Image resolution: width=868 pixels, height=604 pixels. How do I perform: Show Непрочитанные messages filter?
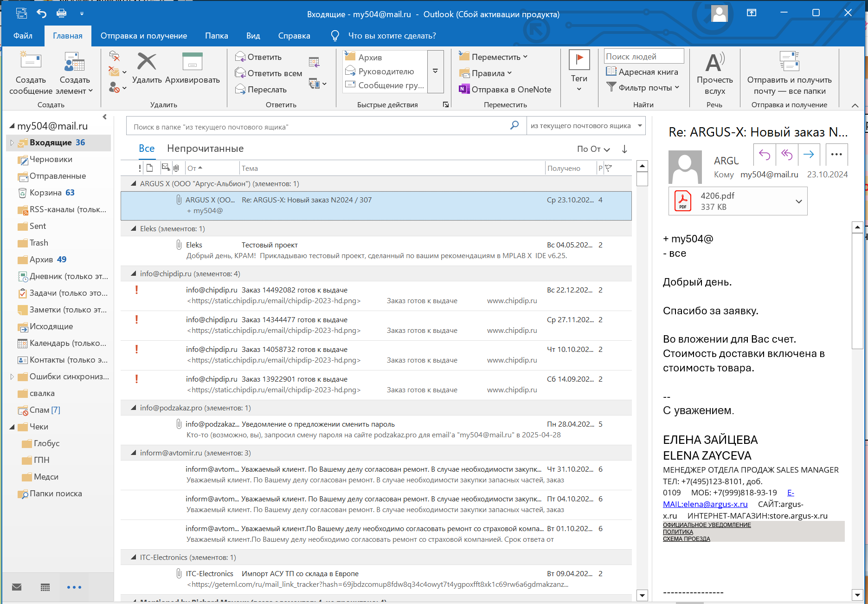tap(205, 149)
